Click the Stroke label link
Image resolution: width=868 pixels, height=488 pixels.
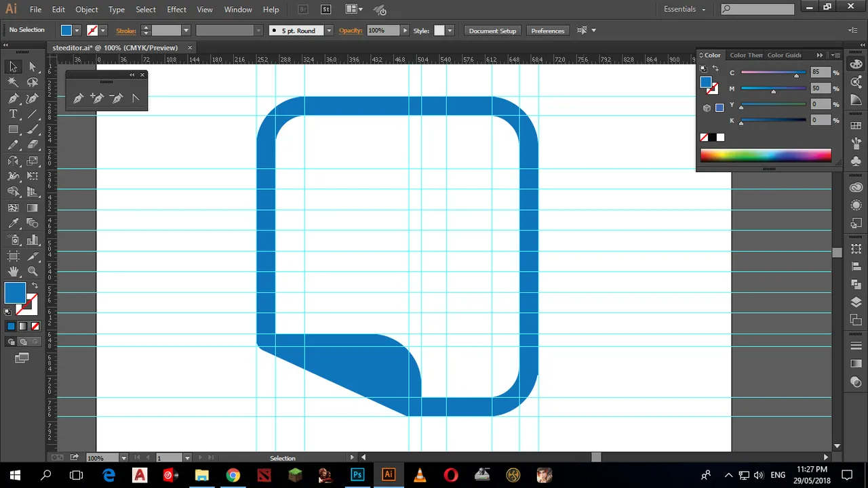126,30
